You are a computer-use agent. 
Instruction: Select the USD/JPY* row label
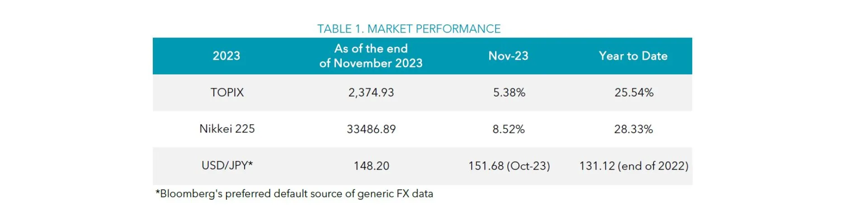click(227, 165)
